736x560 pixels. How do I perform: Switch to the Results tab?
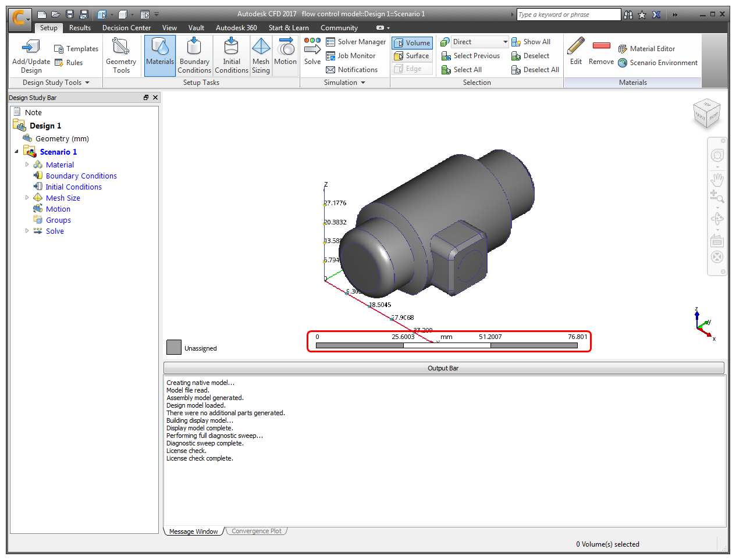pyautogui.click(x=80, y=27)
